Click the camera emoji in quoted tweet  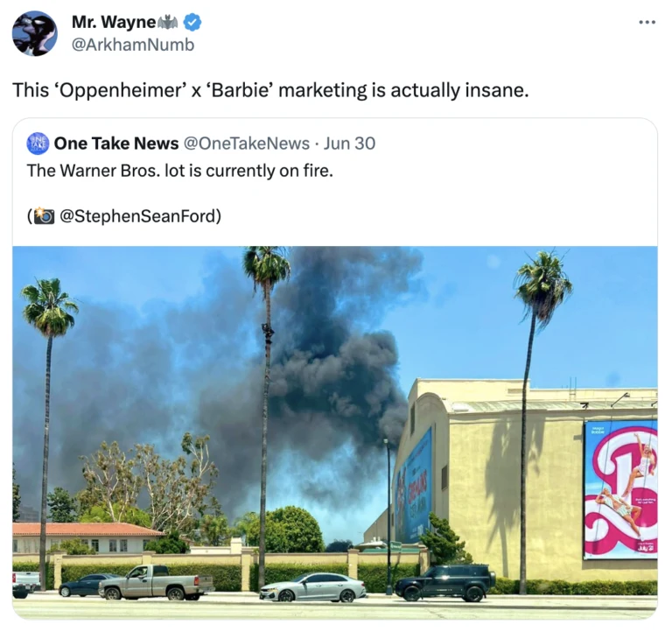(44, 215)
